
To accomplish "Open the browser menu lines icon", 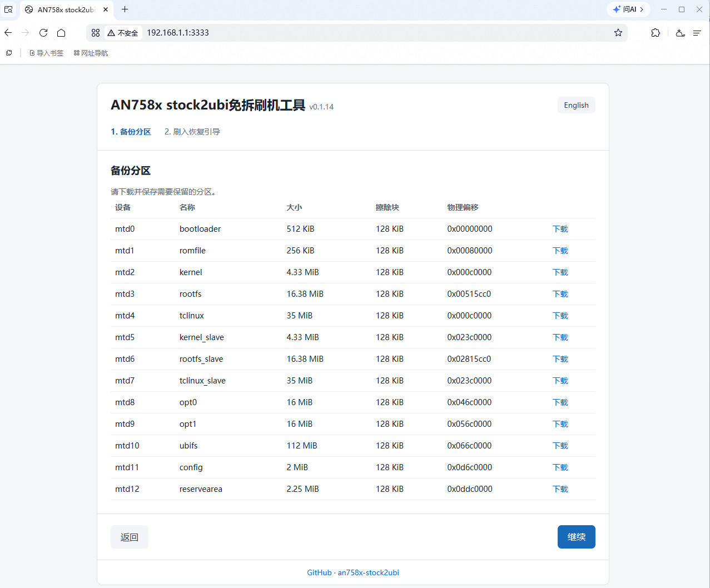I will [697, 33].
